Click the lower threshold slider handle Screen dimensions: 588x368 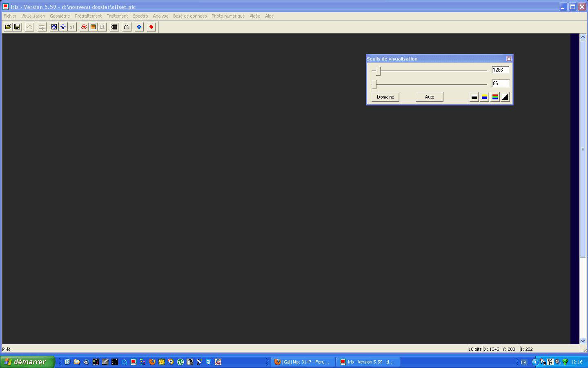coord(374,84)
